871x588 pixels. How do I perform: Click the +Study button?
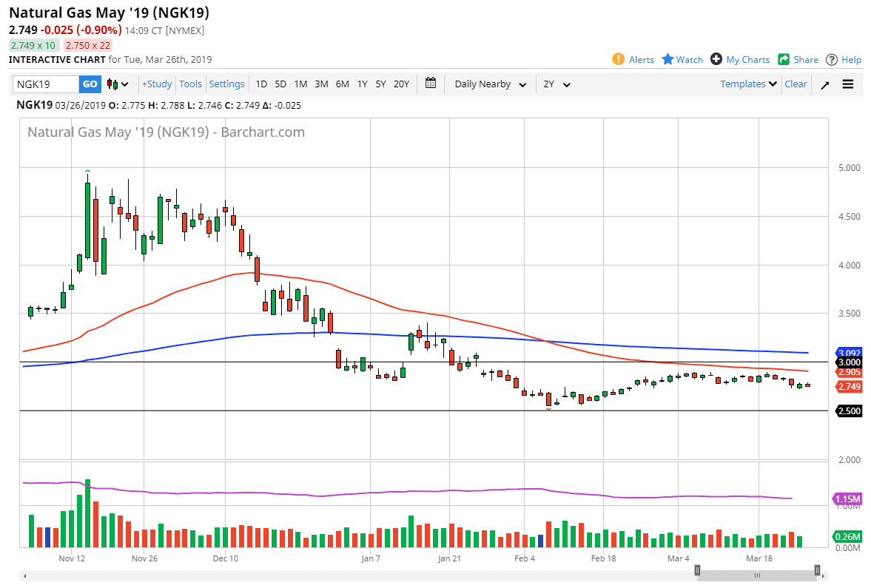pyautogui.click(x=157, y=84)
